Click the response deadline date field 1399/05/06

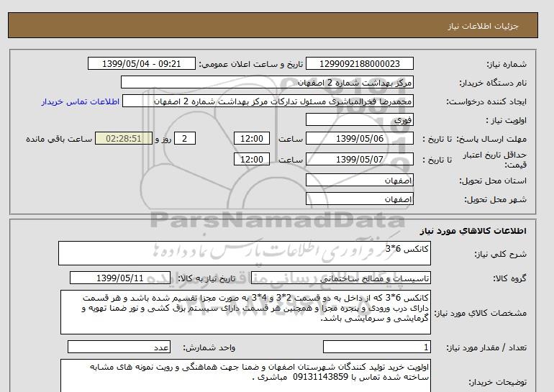[359, 139]
